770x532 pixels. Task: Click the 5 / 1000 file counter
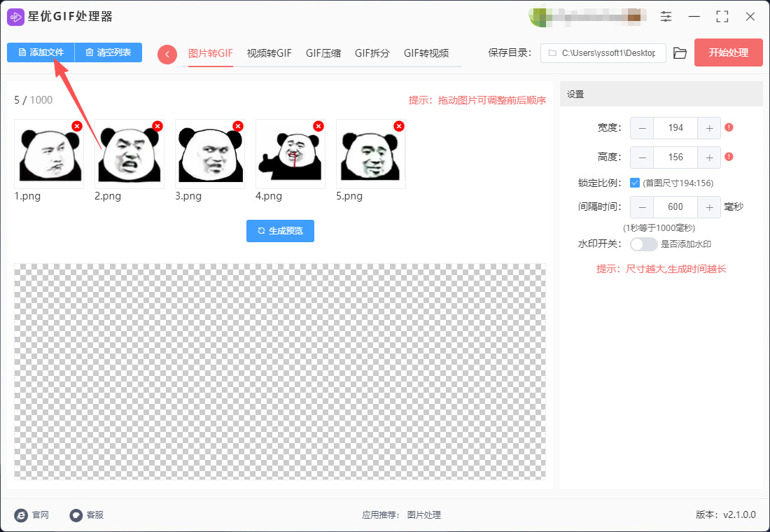[34, 100]
